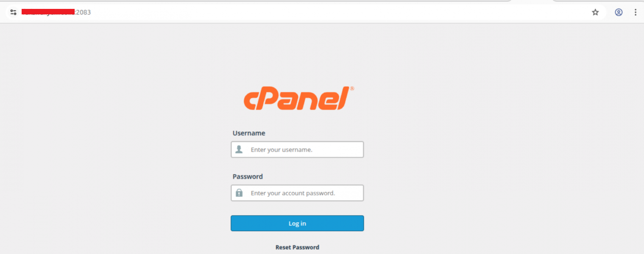Focus the 'Enter your account password.' field
This screenshot has width=644, height=254.
click(x=297, y=193)
